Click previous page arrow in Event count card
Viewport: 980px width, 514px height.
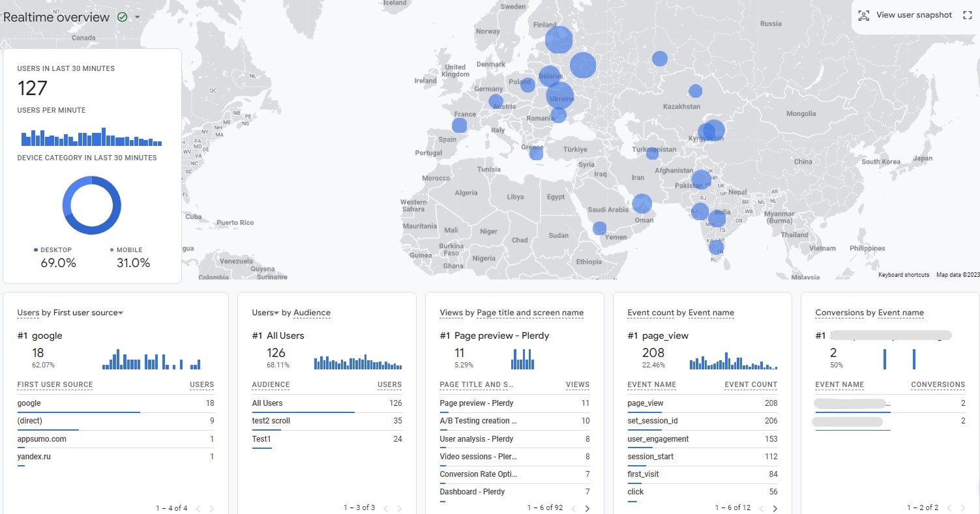(761, 508)
